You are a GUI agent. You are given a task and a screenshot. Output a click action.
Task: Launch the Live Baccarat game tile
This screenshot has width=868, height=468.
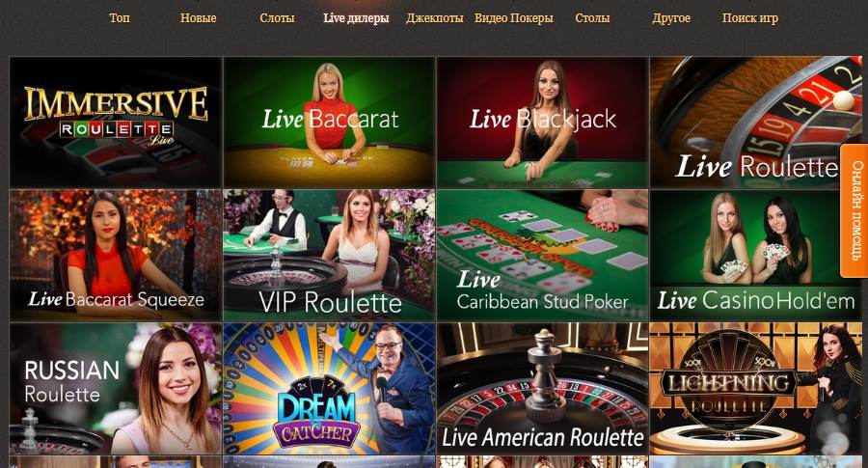[329, 123]
